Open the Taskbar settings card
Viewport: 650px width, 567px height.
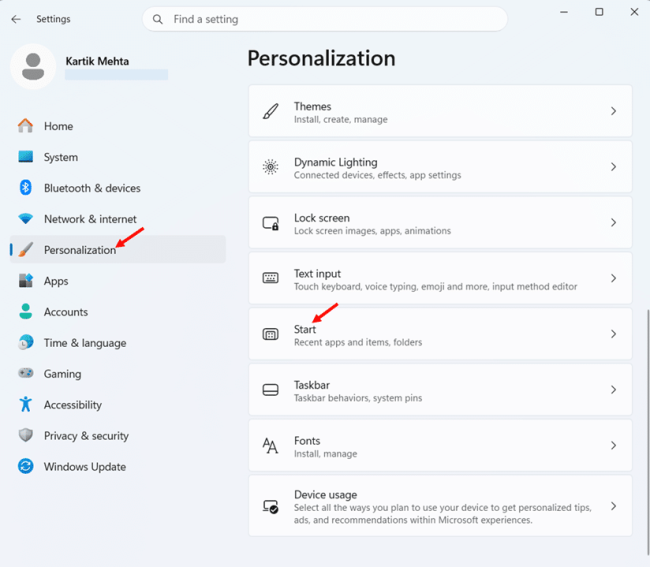[x=440, y=390]
